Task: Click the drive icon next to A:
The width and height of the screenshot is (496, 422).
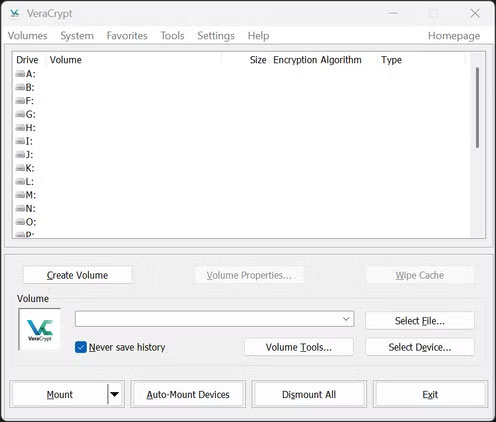Action: [20, 74]
